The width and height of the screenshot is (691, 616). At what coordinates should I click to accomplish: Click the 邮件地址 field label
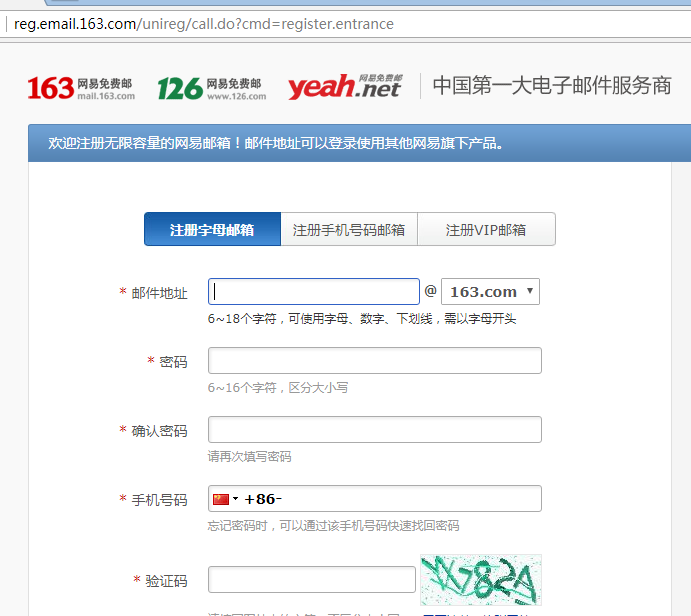point(159,293)
